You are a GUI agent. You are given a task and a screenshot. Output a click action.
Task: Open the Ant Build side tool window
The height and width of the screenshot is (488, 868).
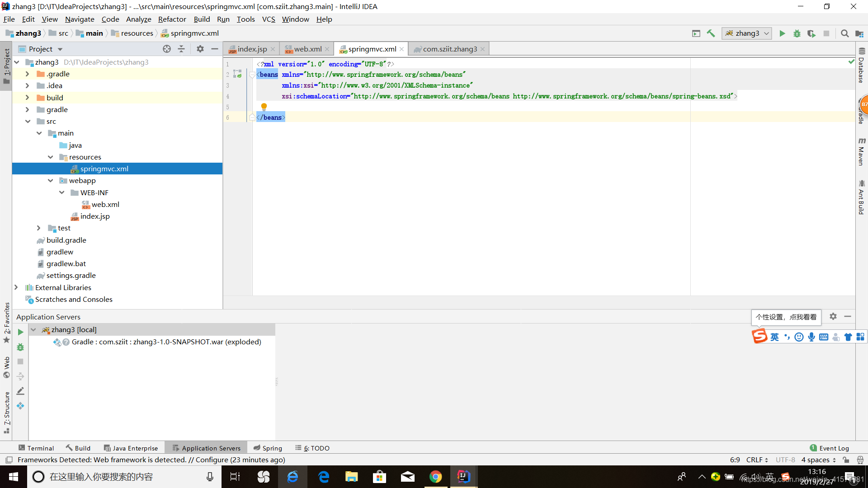pyautogui.click(x=862, y=197)
